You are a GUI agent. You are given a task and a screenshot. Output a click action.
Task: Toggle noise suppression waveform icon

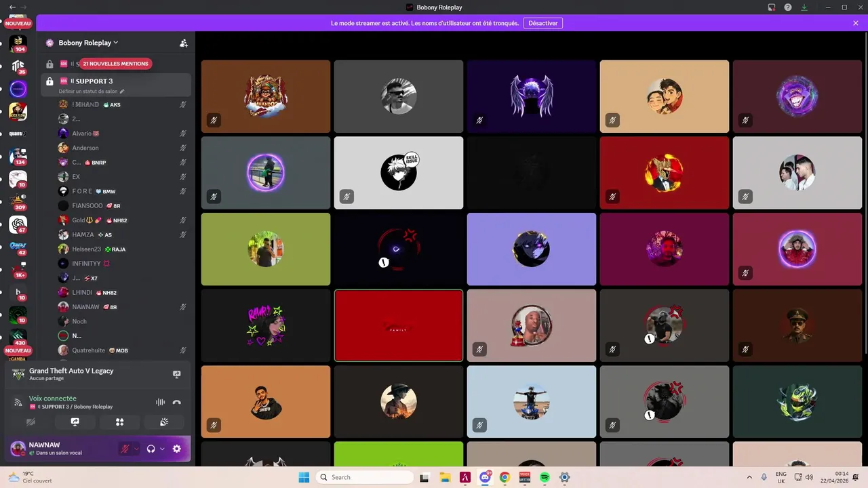point(160,402)
